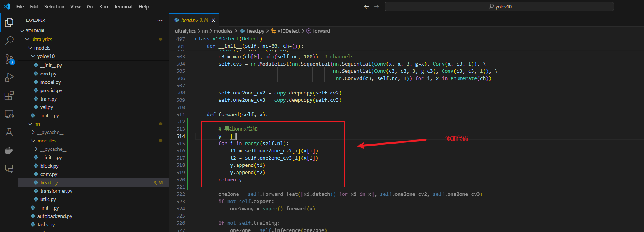Click the 'self.one2one_cv2 = copy.deepcopy' line
The image size is (644, 232).
(280, 93)
